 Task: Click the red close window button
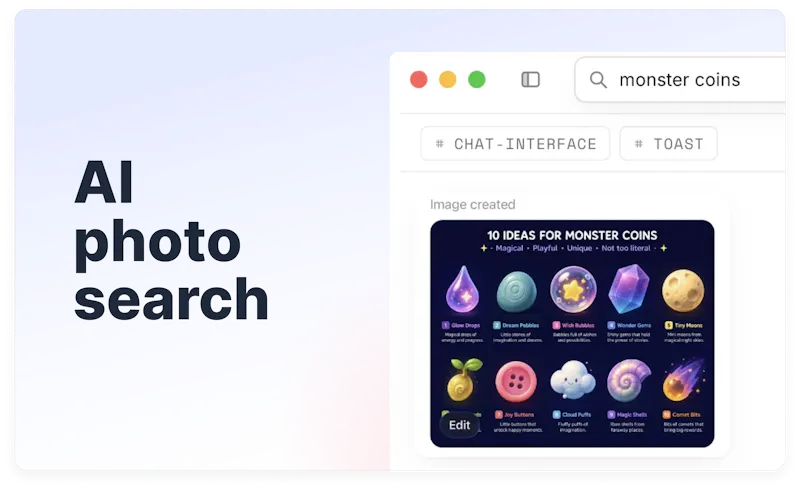click(x=419, y=80)
